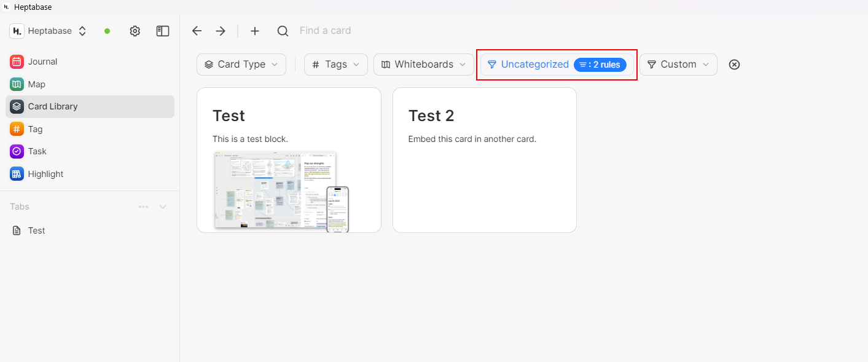Open Journal from the sidebar
This screenshot has height=362, width=868.
coord(42,61)
